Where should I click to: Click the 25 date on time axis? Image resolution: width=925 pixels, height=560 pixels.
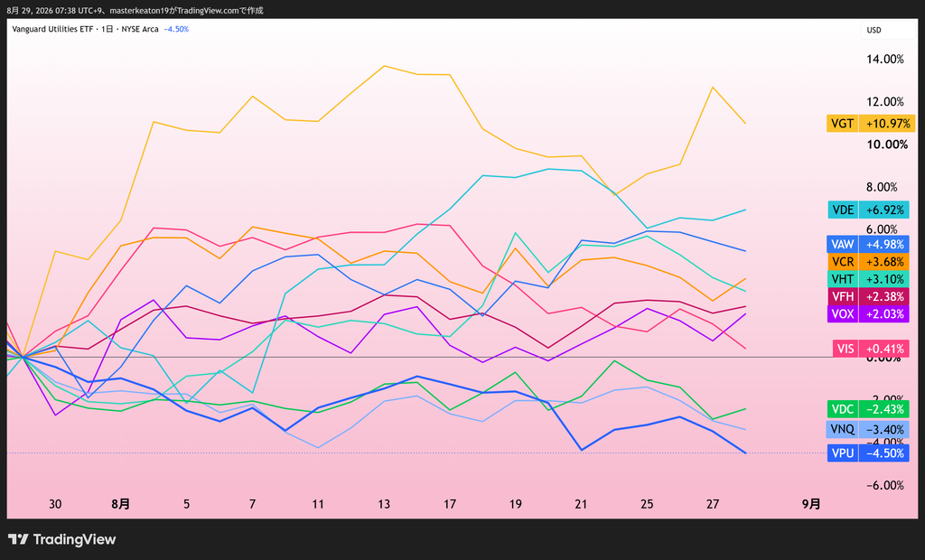pyautogui.click(x=647, y=504)
